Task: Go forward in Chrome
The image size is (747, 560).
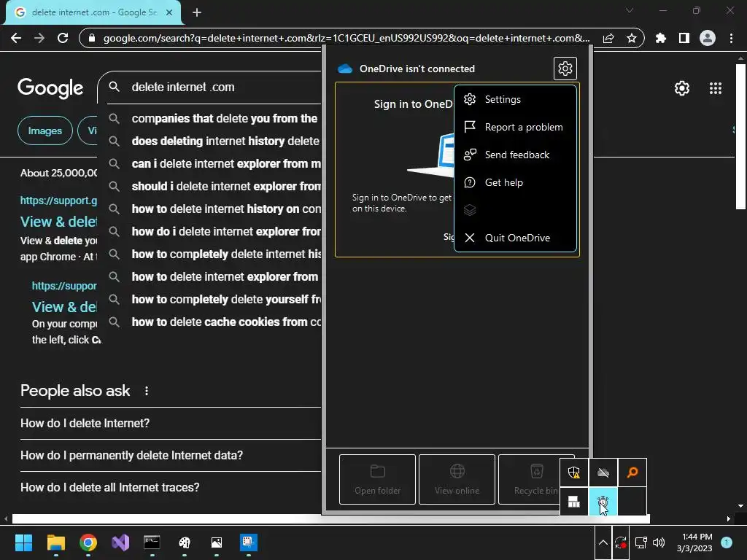Action: (39, 38)
